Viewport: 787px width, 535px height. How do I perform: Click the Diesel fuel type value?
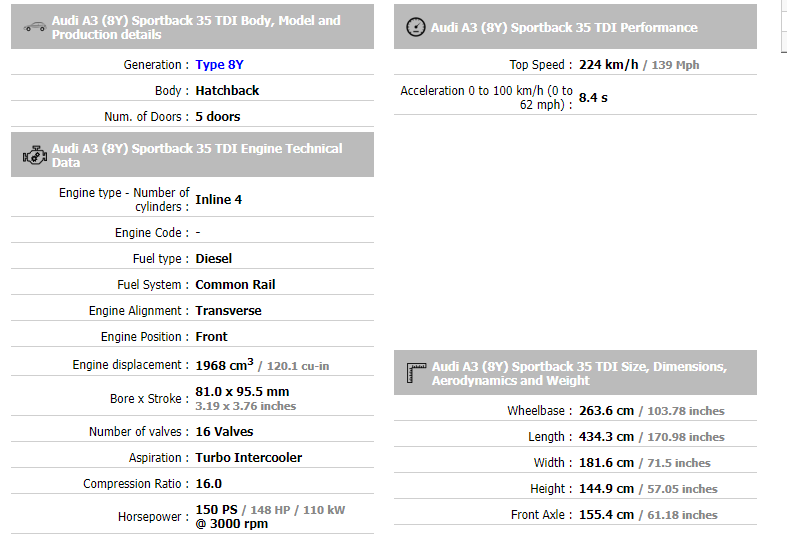(213, 259)
